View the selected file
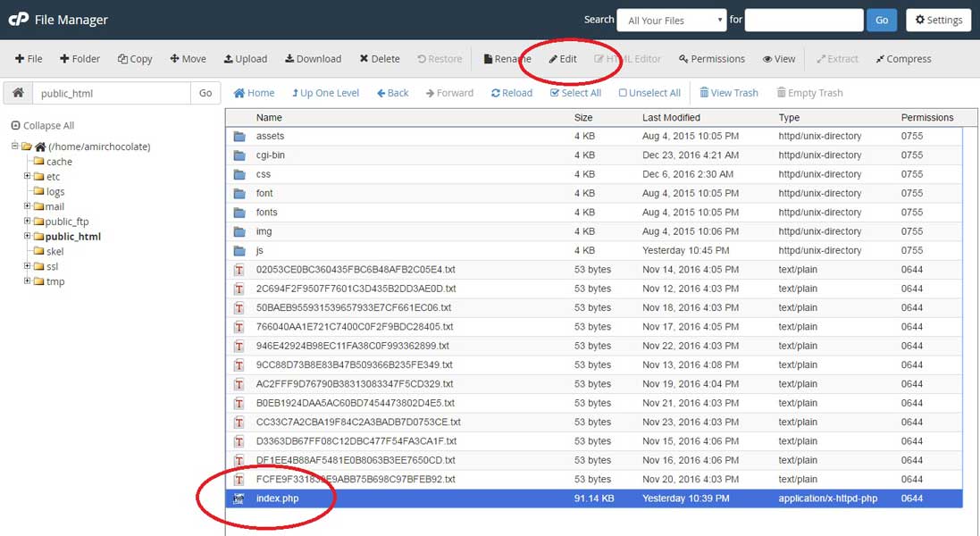 pos(779,59)
